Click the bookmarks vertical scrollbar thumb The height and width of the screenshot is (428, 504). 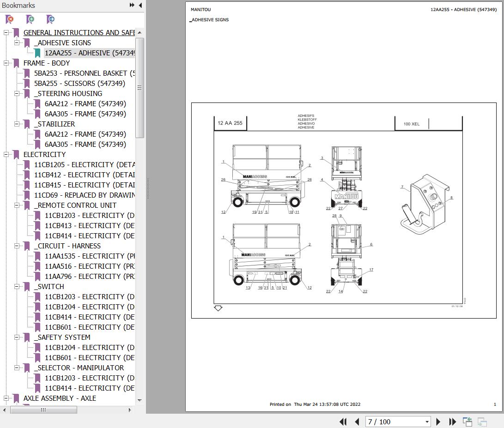tap(140, 88)
